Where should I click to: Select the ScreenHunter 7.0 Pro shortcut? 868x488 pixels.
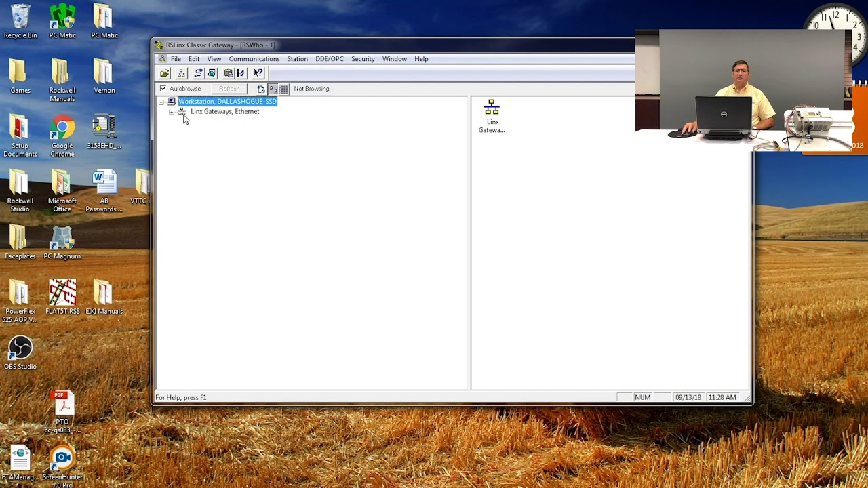[x=62, y=468]
